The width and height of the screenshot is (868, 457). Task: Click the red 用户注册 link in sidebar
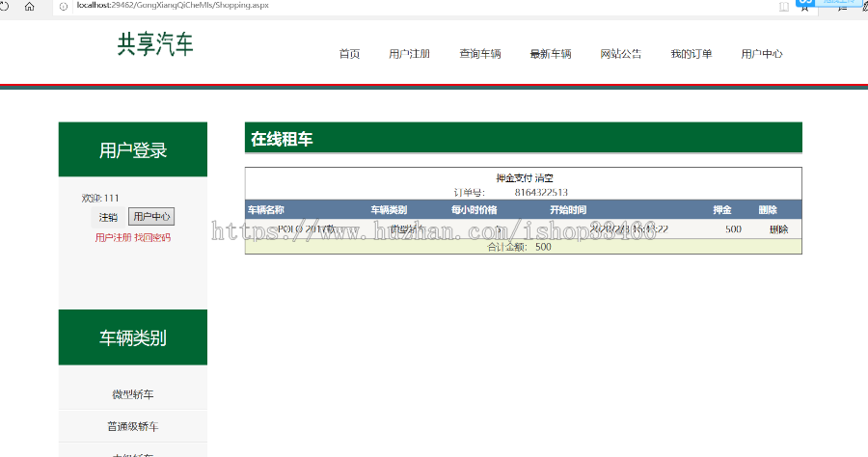(x=113, y=237)
